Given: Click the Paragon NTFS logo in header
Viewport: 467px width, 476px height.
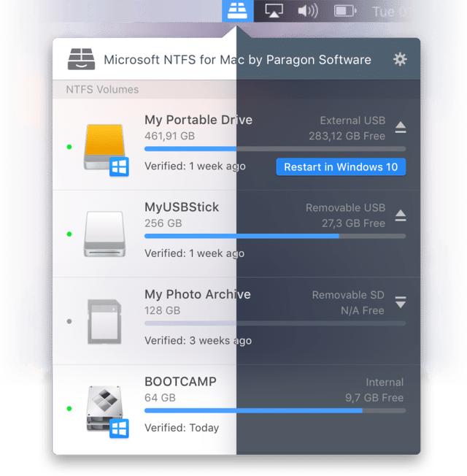Looking at the screenshot, I should pyautogui.click(x=81, y=59).
